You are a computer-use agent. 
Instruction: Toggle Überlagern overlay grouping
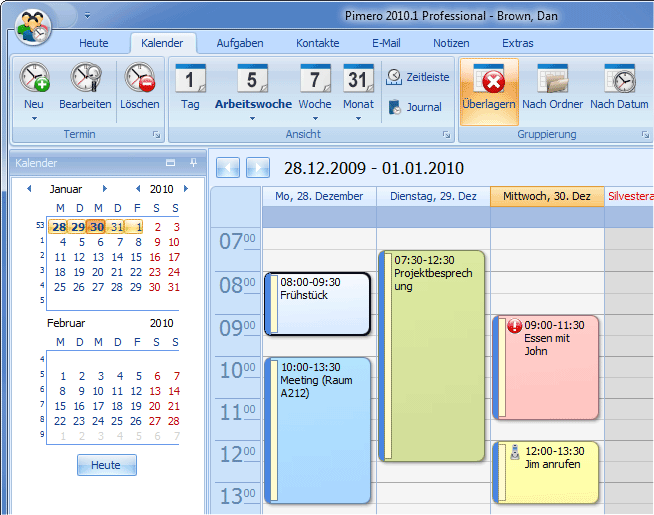coord(489,92)
